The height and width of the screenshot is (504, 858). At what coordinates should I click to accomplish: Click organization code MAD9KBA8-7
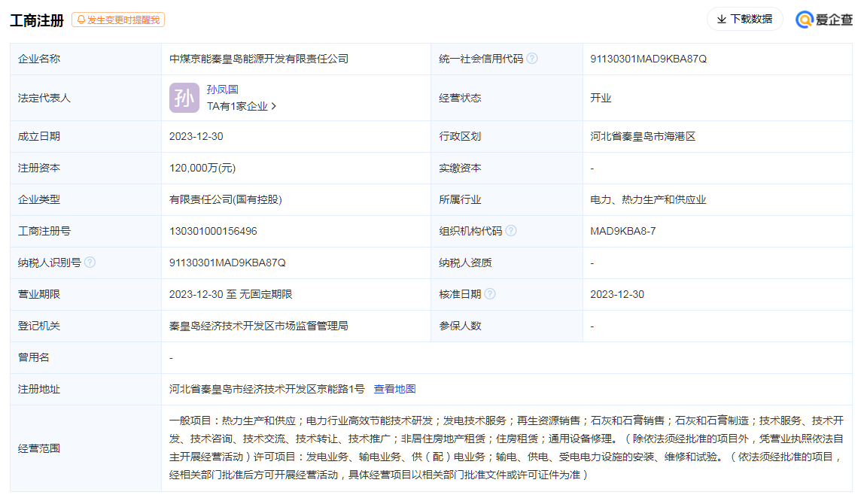pyautogui.click(x=622, y=231)
